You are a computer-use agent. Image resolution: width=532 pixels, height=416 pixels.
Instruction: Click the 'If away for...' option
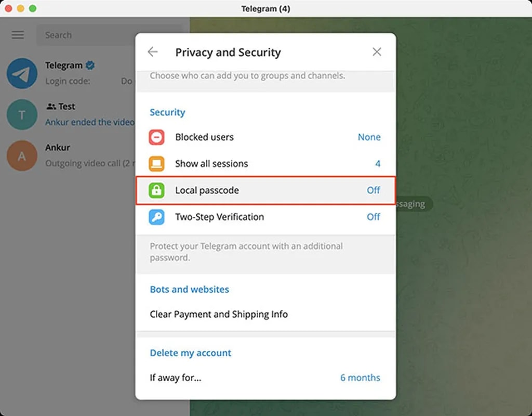176,378
